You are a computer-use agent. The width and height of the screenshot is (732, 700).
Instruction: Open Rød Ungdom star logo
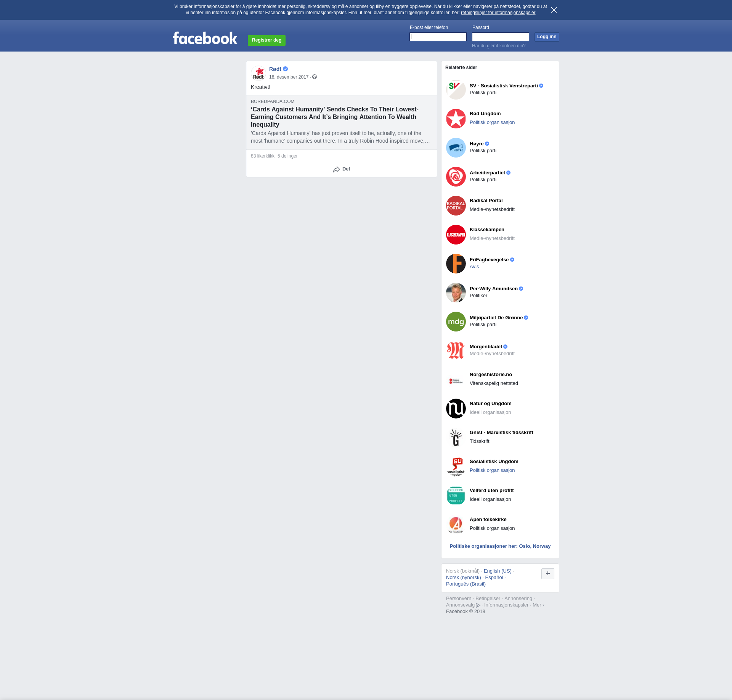coord(456,119)
